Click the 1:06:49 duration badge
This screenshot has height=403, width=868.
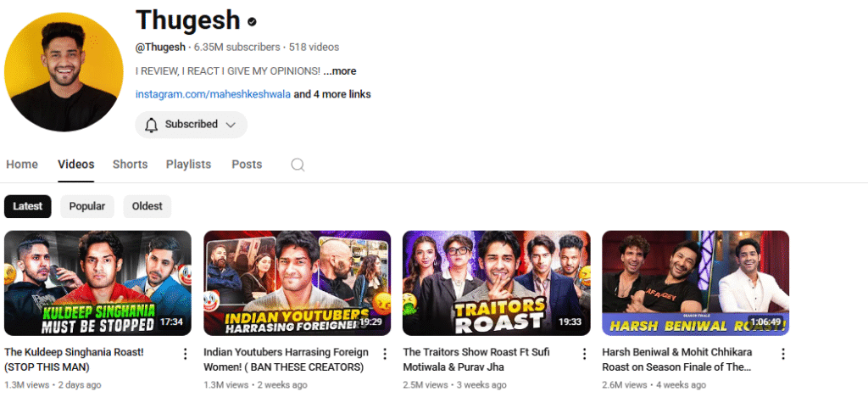(765, 322)
